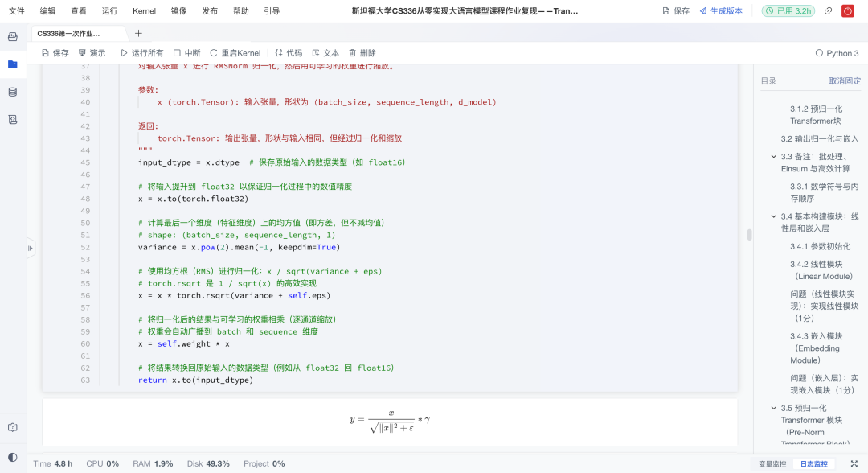This screenshot has width=868, height=473.
Task: Open a new notebook tab with plus button
Action: 140,35
